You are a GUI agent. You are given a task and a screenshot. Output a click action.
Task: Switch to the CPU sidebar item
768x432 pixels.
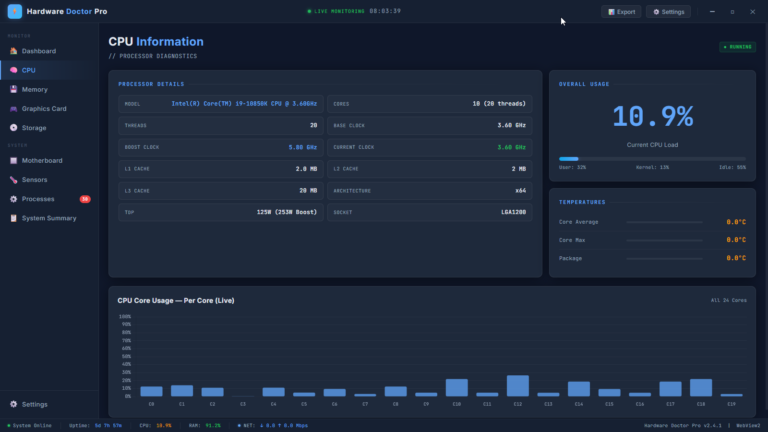point(49,70)
